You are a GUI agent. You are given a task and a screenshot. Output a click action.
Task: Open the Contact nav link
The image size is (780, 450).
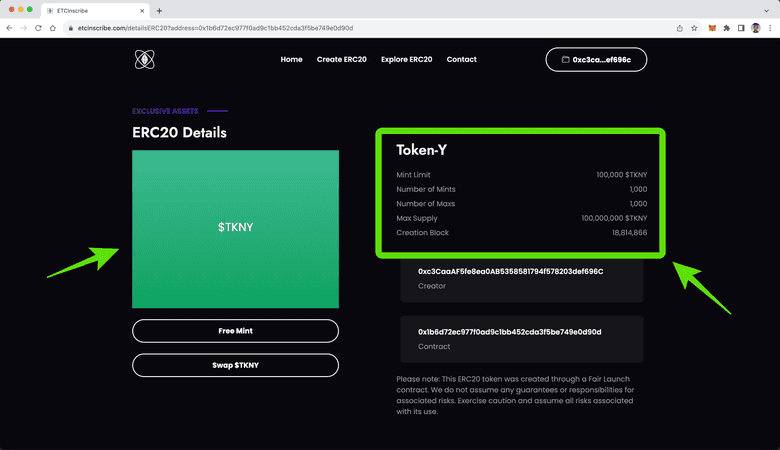[461, 60]
